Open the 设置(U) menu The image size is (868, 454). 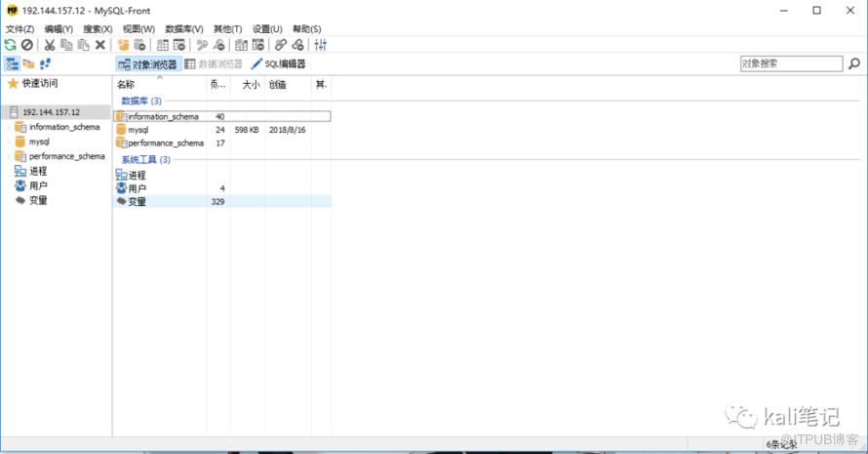tap(267, 29)
